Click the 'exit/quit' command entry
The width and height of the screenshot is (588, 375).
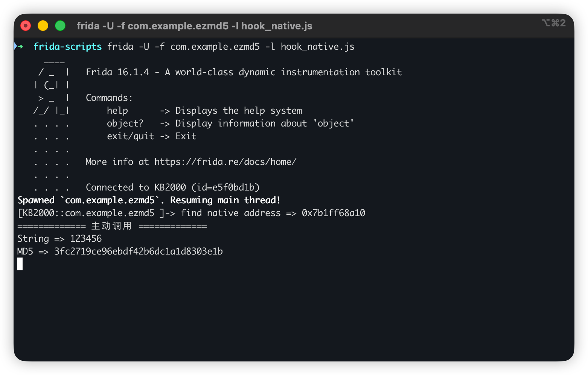pyautogui.click(x=130, y=136)
